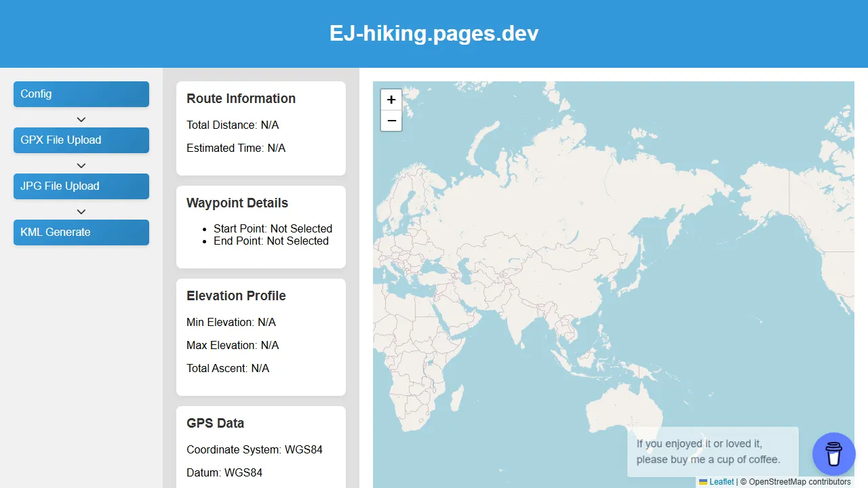868x488 pixels.
Task: Click the GPX File Upload button
Action: pos(81,140)
